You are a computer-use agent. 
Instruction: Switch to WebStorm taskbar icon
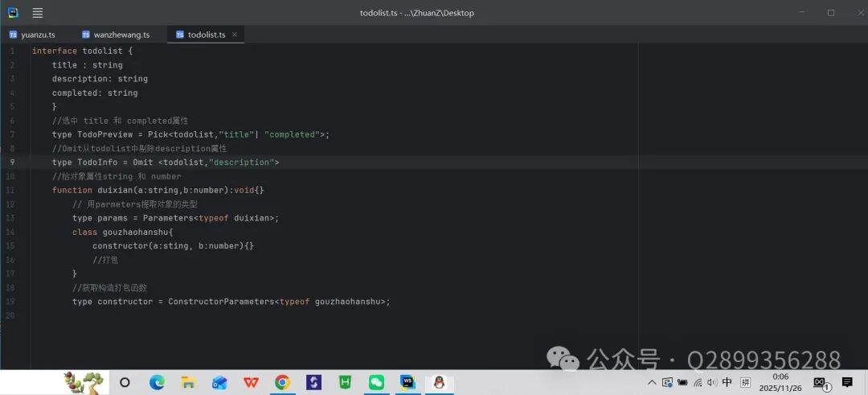click(x=408, y=382)
